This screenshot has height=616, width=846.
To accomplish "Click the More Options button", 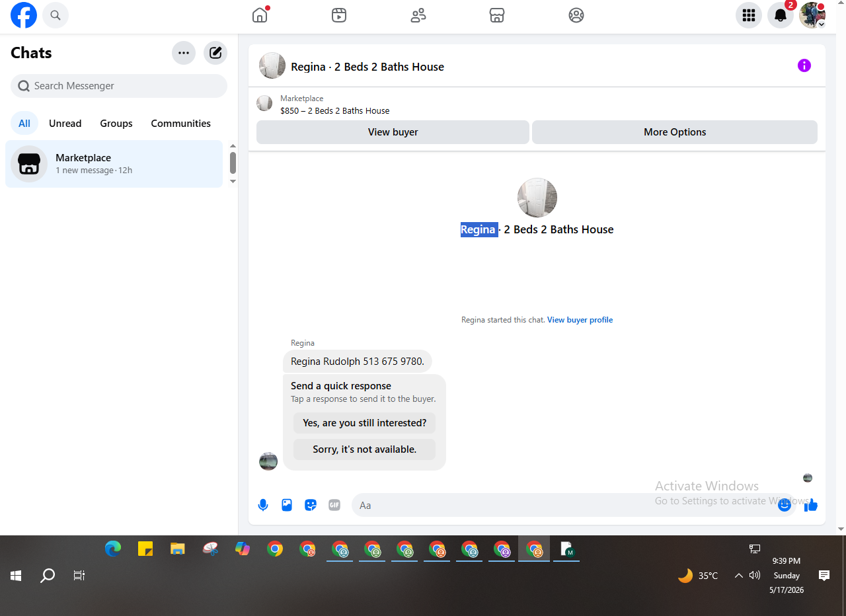I will [x=675, y=132].
